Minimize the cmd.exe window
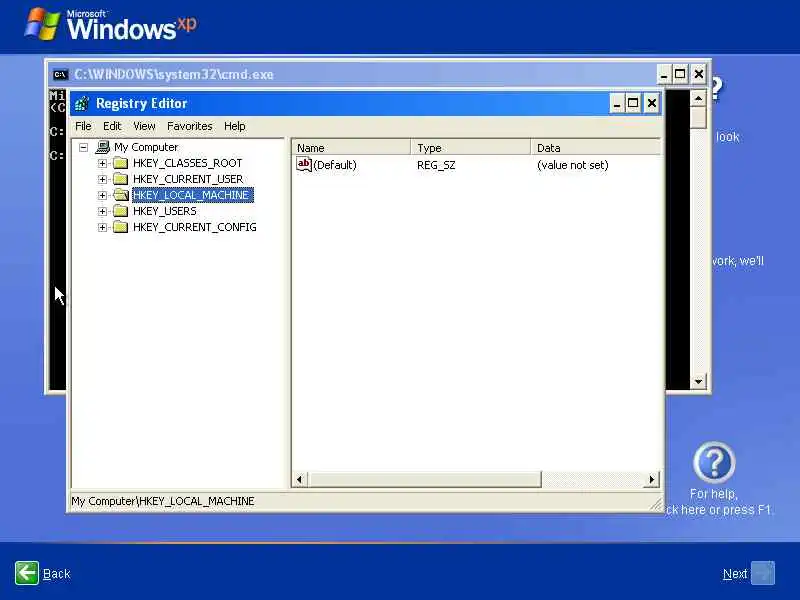The image size is (800, 600). [x=663, y=74]
